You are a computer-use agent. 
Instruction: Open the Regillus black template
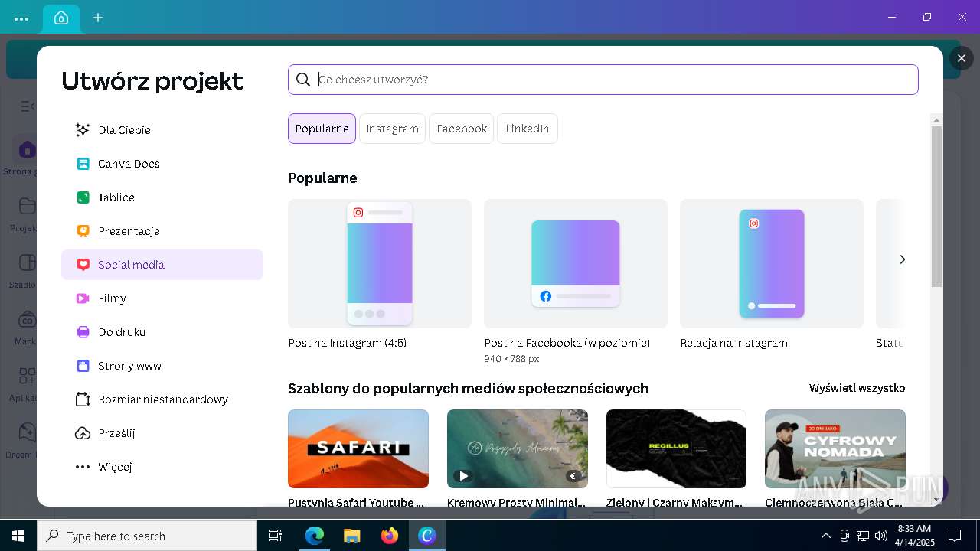(676, 448)
